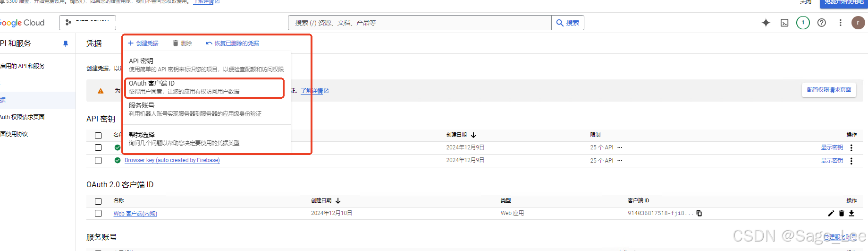Choose 帮我选择 from create menu
Screen dimensions: 868x251
pos(206,138)
